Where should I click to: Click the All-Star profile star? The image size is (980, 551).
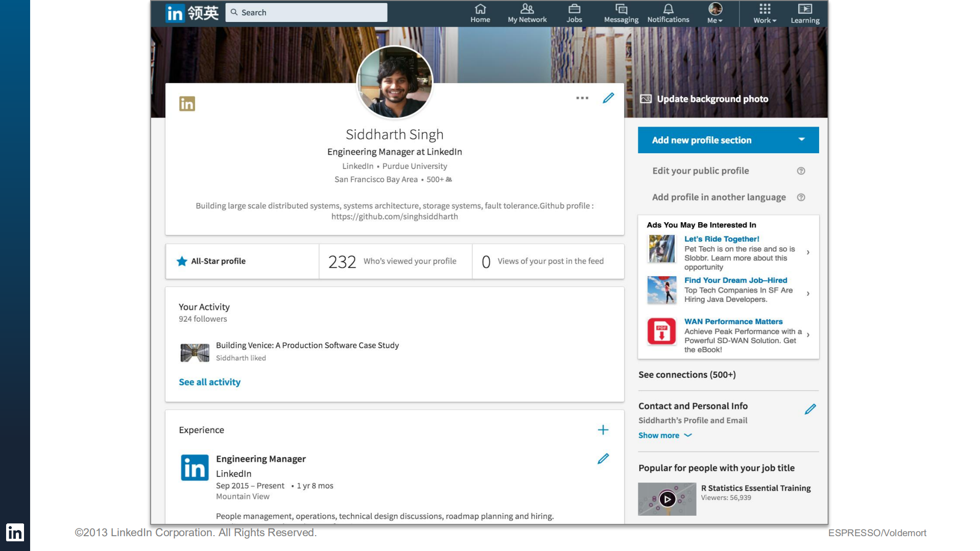point(182,261)
